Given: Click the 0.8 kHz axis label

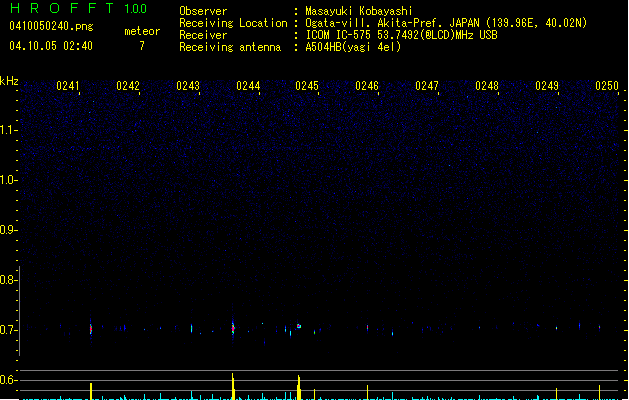Looking at the screenshot, I should (8, 280).
